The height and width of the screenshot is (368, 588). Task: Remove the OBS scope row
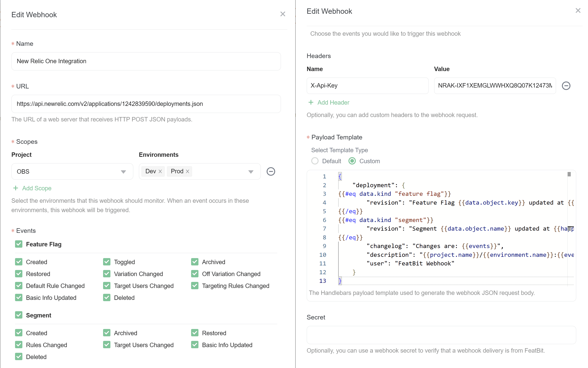click(271, 172)
